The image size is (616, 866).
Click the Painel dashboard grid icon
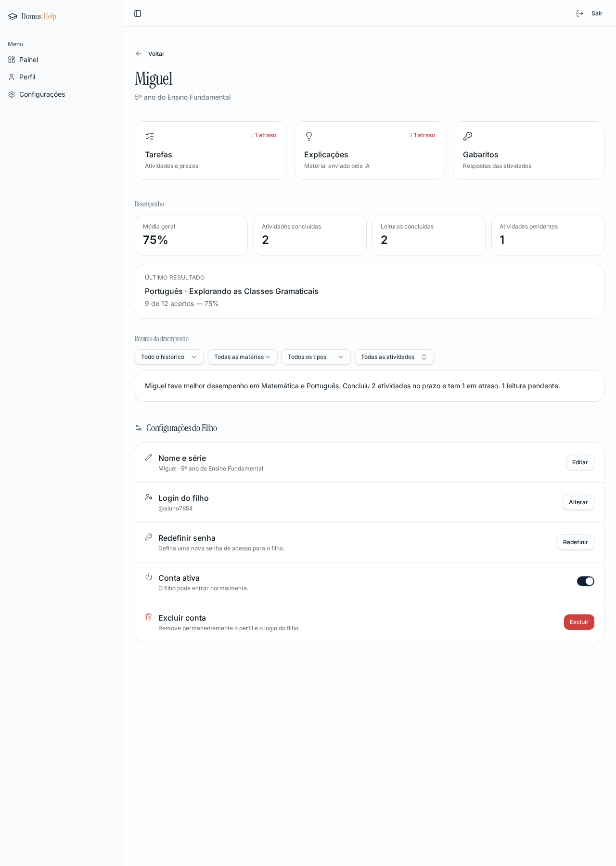pos(12,60)
